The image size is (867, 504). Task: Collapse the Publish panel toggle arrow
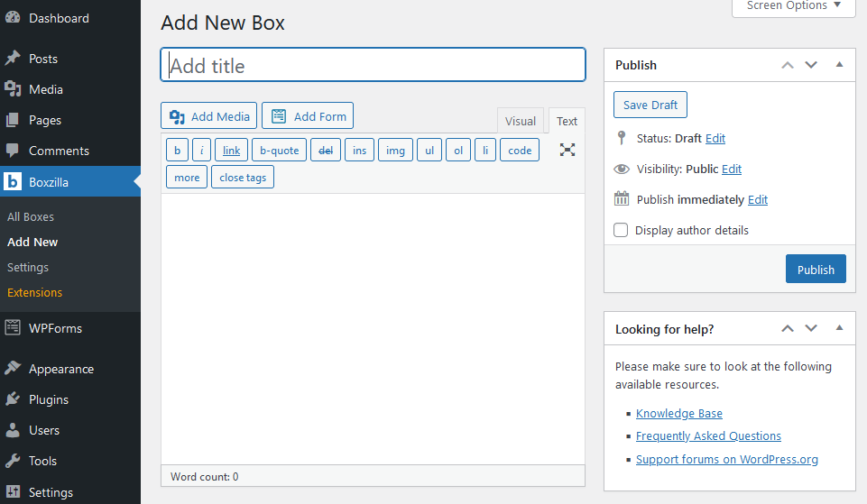pos(839,65)
